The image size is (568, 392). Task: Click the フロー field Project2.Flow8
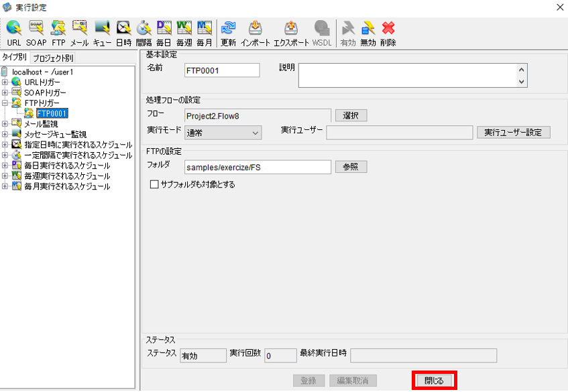[x=258, y=116]
